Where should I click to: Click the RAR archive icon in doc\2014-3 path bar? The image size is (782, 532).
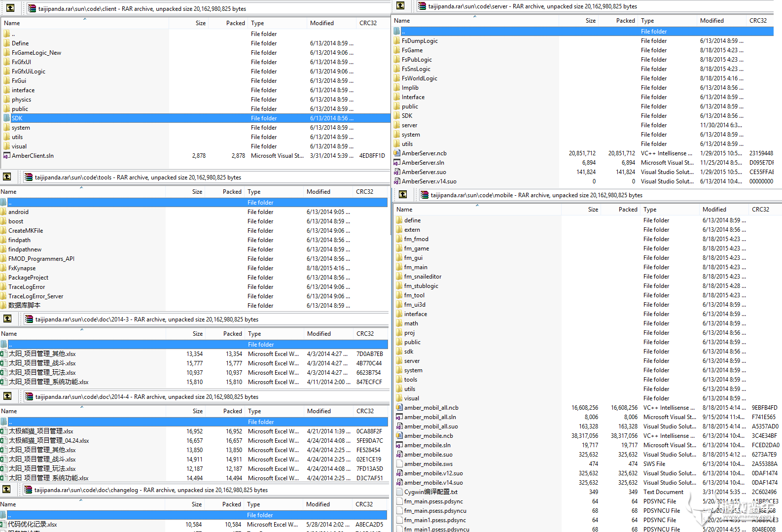[x=29, y=319]
